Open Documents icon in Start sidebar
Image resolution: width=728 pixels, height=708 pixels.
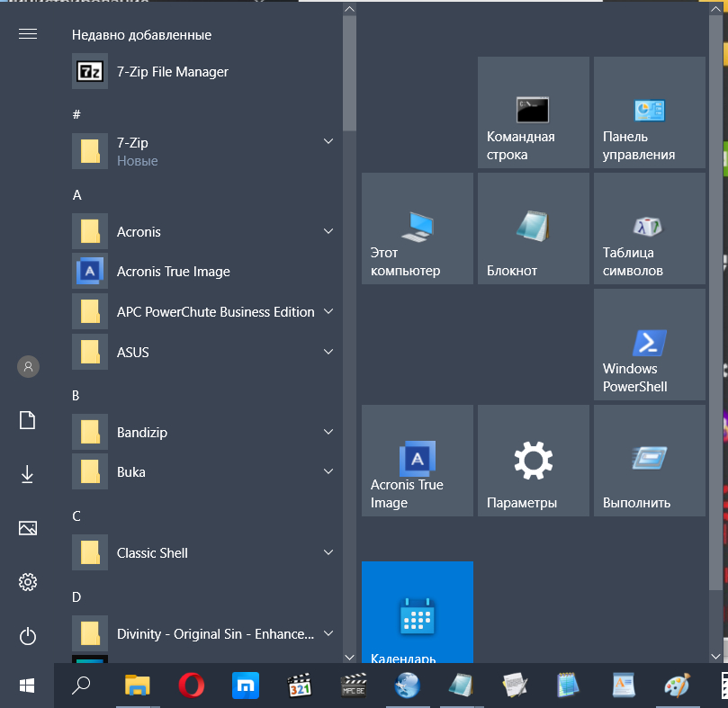click(x=28, y=420)
